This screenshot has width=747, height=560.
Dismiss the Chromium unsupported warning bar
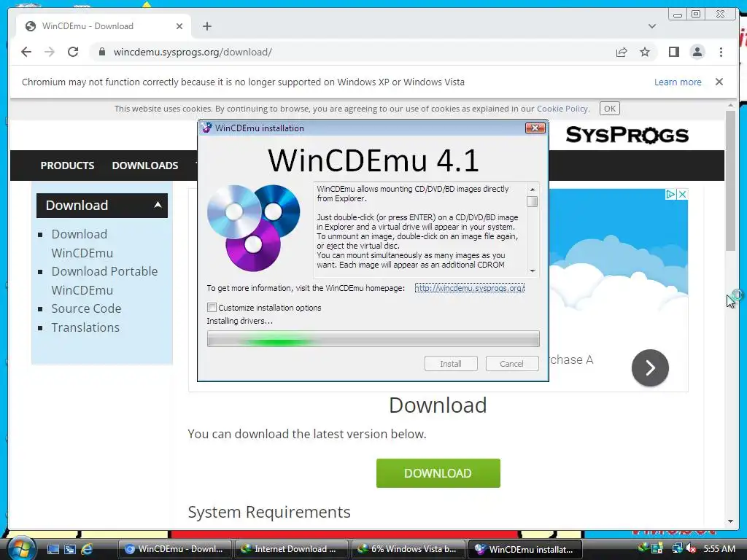pos(719,82)
